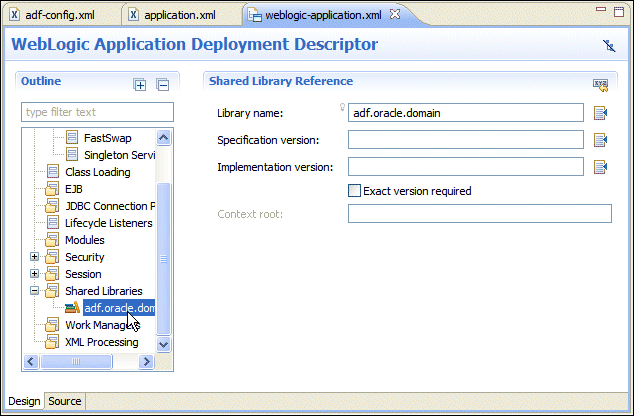Click the Library name input field
This screenshot has height=416, width=634.
tap(466, 112)
